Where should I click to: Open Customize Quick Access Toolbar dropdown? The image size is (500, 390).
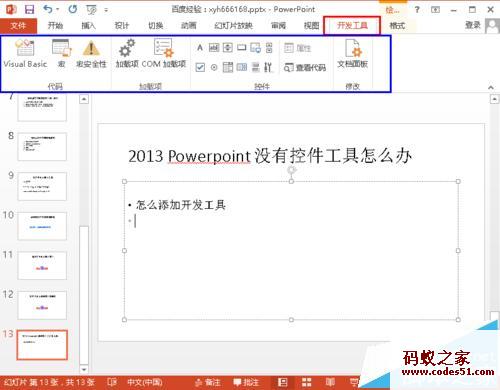click(106, 10)
